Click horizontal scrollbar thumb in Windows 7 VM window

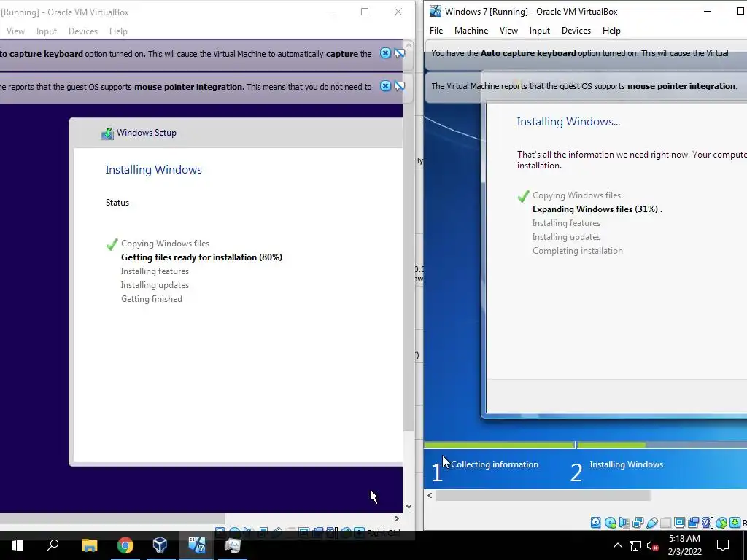coord(543,495)
